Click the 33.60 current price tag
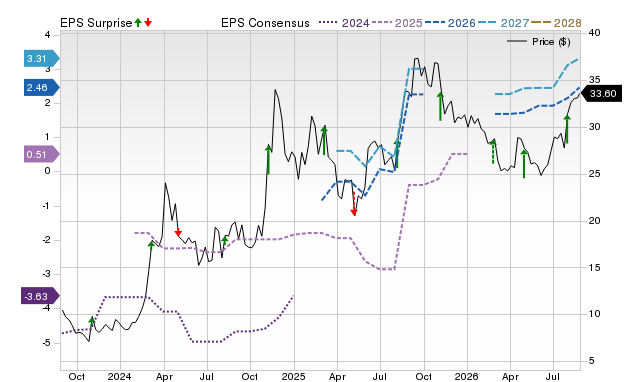This screenshot has height=382, width=640. tap(601, 93)
